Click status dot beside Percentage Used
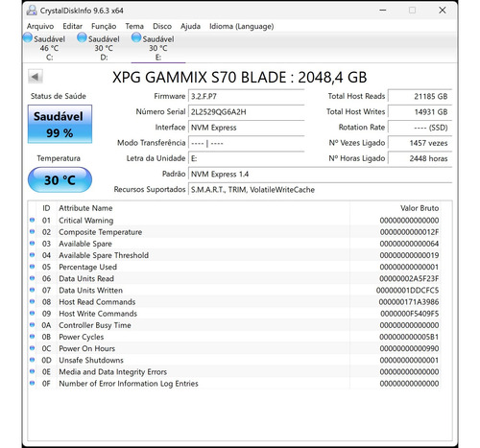This screenshot has height=448, width=480. [32, 267]
